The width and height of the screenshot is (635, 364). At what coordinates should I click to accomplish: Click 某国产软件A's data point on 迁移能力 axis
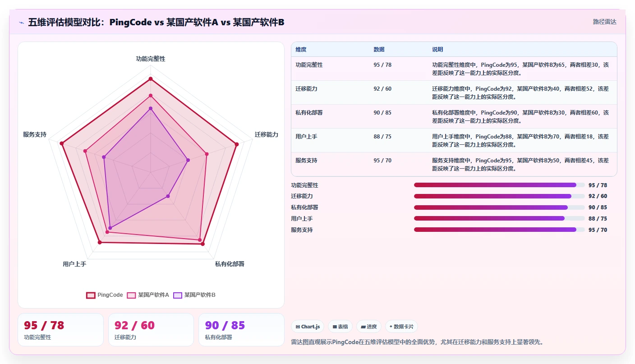tap(207, 154)
